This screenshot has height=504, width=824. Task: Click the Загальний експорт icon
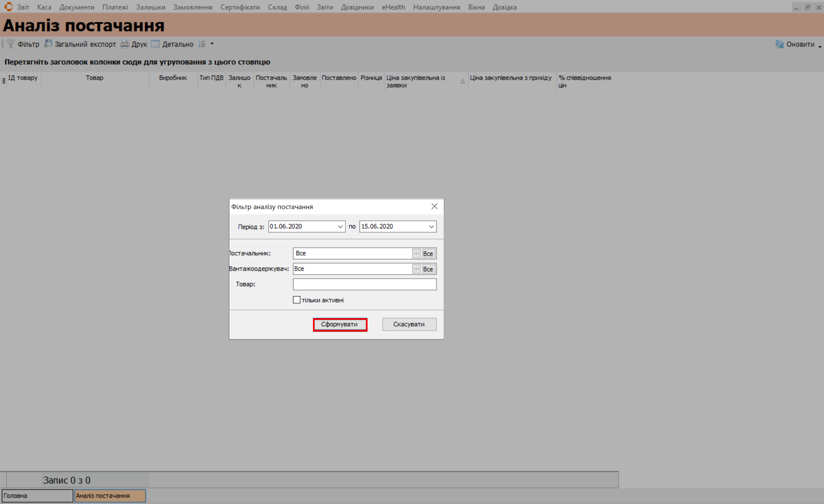(x=48, y=44)
